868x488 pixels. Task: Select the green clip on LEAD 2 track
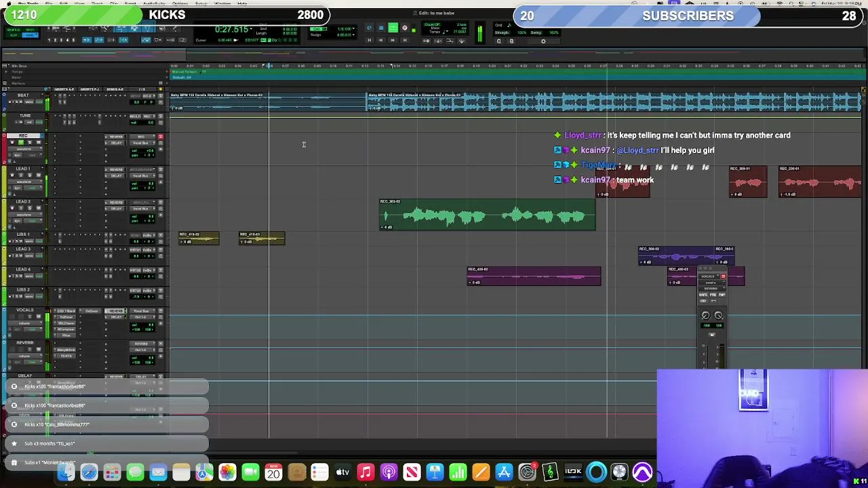[487, 215]
